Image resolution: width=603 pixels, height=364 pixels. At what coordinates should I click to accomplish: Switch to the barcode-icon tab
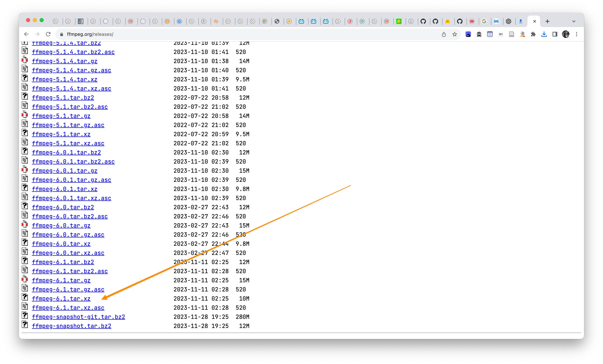[x=496, y=21]
